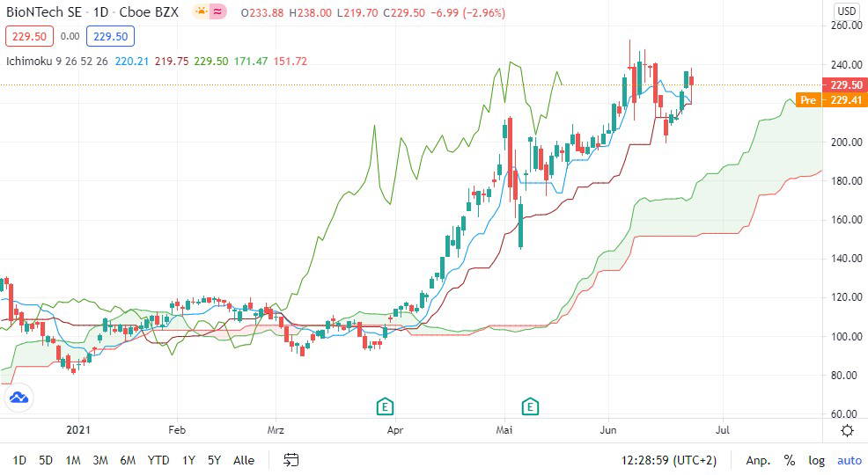This screenshot has height=475, width=868.
Task: Click the H238.00 high value
Action: (311, 12)
